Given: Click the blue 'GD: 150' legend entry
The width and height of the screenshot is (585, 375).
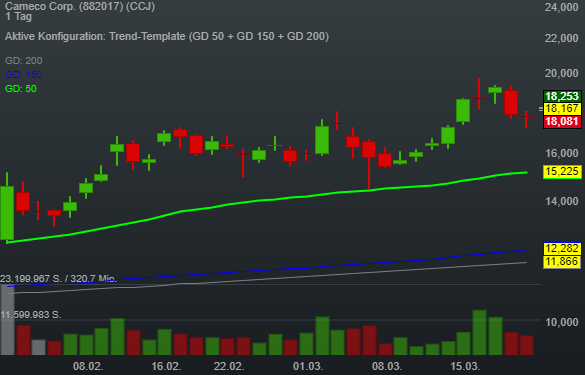Looking at the screenshot, I should pyautogui.click(x=24, y=75).
